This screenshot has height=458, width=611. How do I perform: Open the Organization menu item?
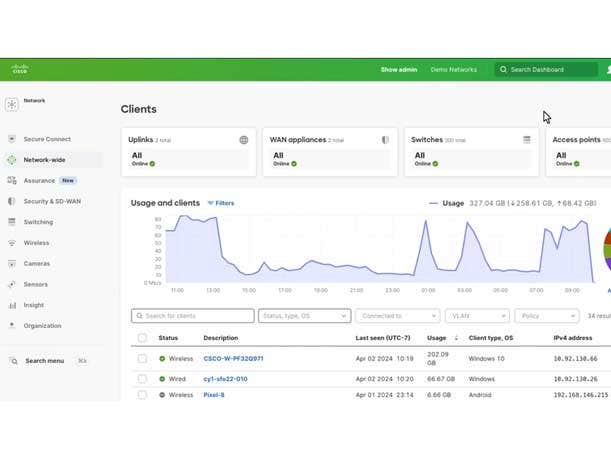pos(42,326)
